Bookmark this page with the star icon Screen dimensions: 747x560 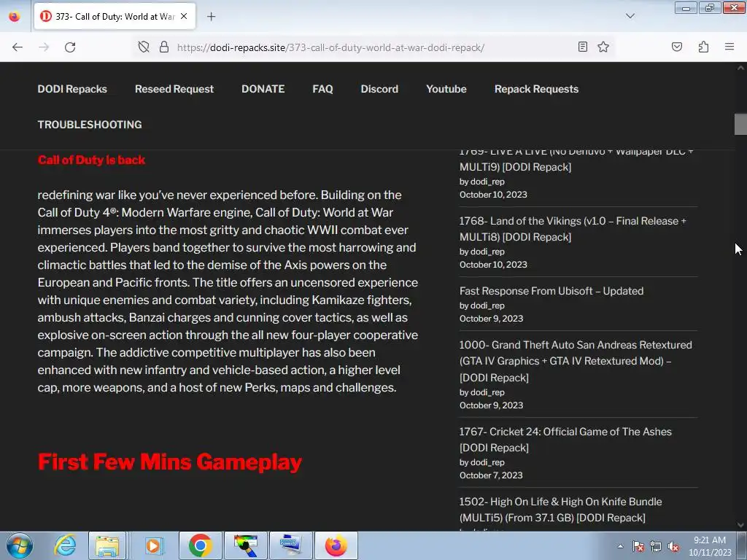click(x=603, y=47)
